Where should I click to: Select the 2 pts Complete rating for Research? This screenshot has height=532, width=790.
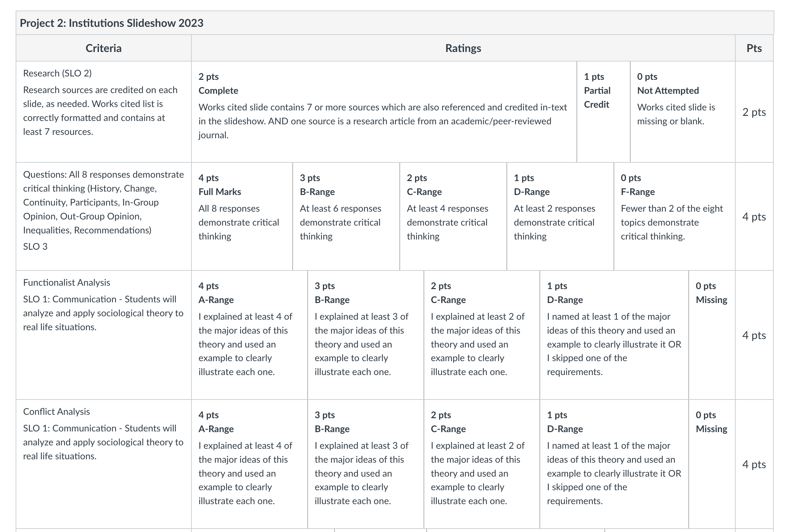point(384,112)
